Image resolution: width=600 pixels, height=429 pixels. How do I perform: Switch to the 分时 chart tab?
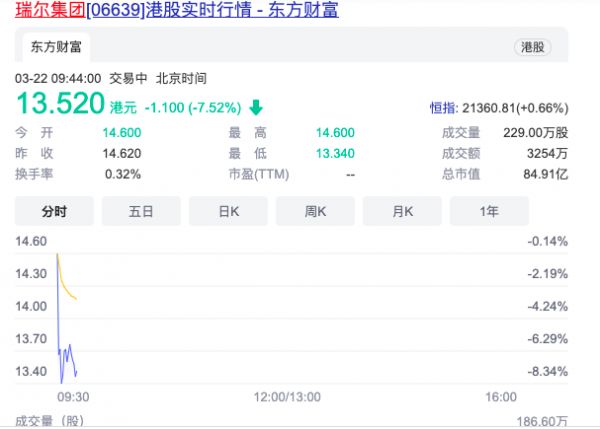click(53, 211)
